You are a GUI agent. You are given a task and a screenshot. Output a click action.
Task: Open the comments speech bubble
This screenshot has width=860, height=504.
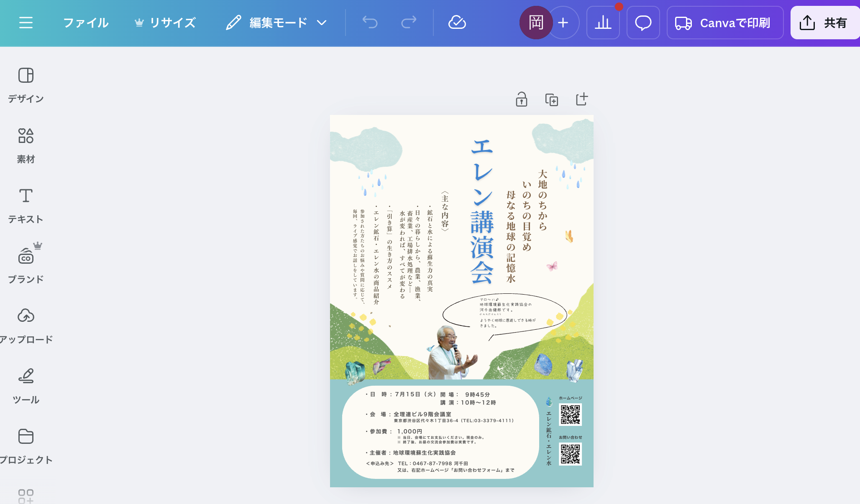[643, 23]
